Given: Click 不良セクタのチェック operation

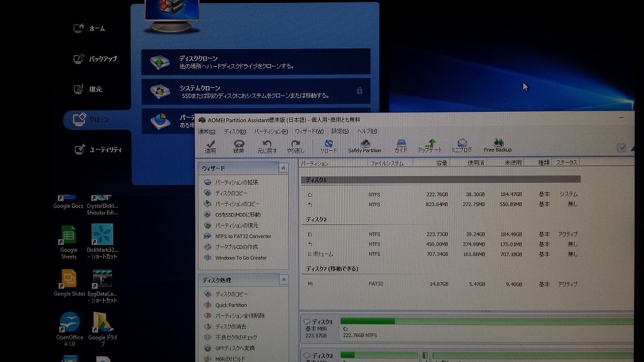Looking at the screenshot, I should point(231,337).
